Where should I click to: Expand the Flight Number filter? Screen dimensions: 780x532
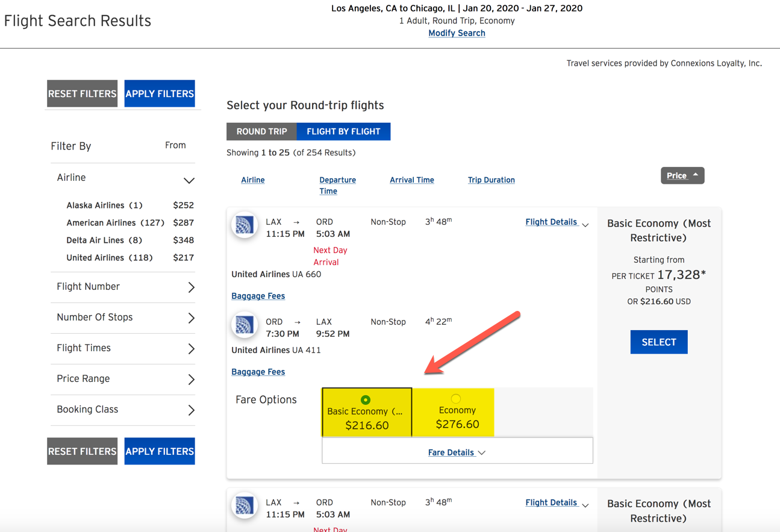tap(192, 287)
